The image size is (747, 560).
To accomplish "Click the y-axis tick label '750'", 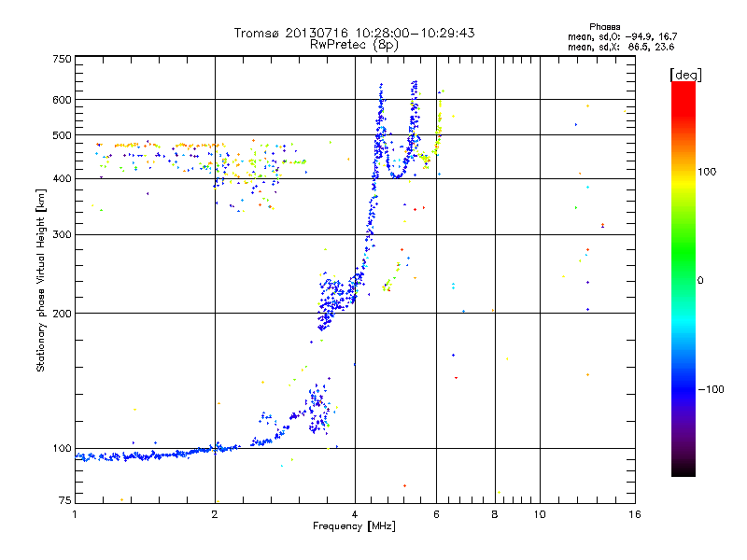I will [x=62, y=59].
